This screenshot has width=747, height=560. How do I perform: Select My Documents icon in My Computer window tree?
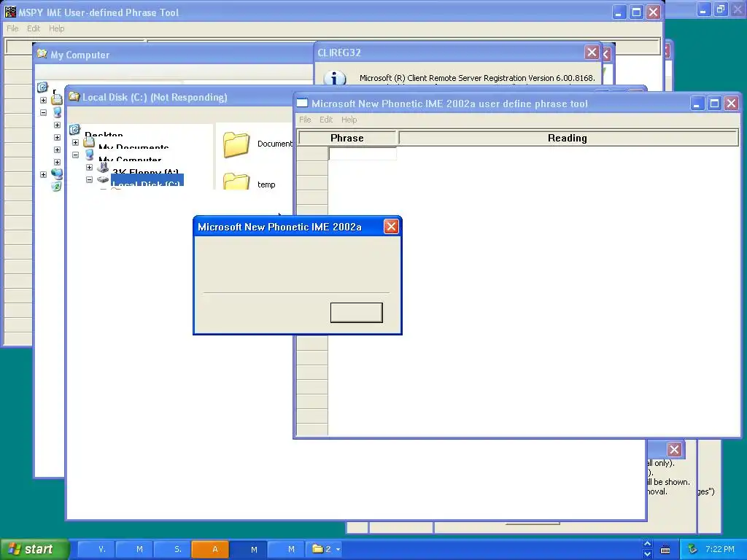point(57,99)
